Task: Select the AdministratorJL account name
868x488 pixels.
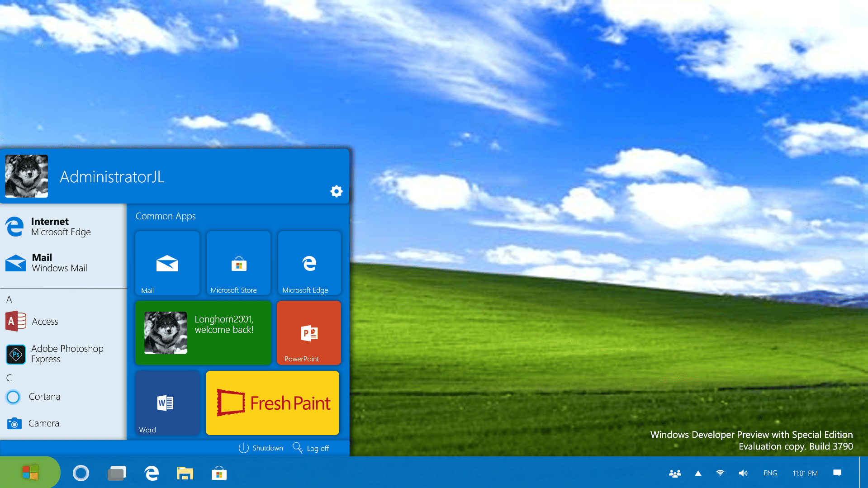Action: (112, 177)
